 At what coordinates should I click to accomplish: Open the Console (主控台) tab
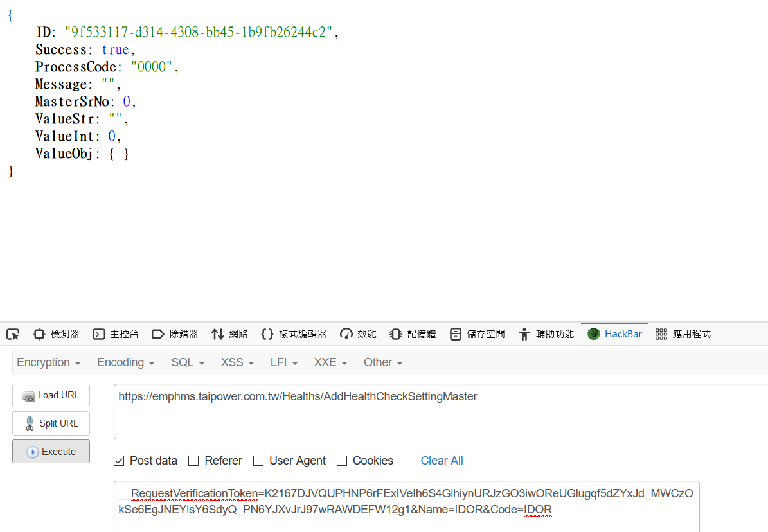click(116, 334)
